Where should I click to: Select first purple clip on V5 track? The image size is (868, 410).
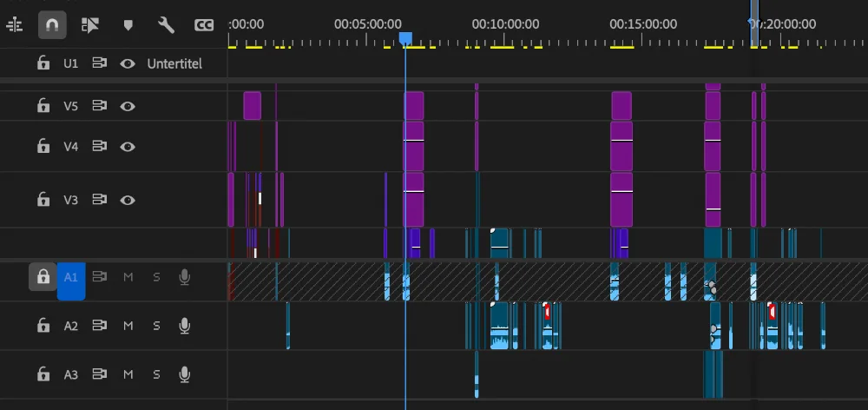point(252,106)
